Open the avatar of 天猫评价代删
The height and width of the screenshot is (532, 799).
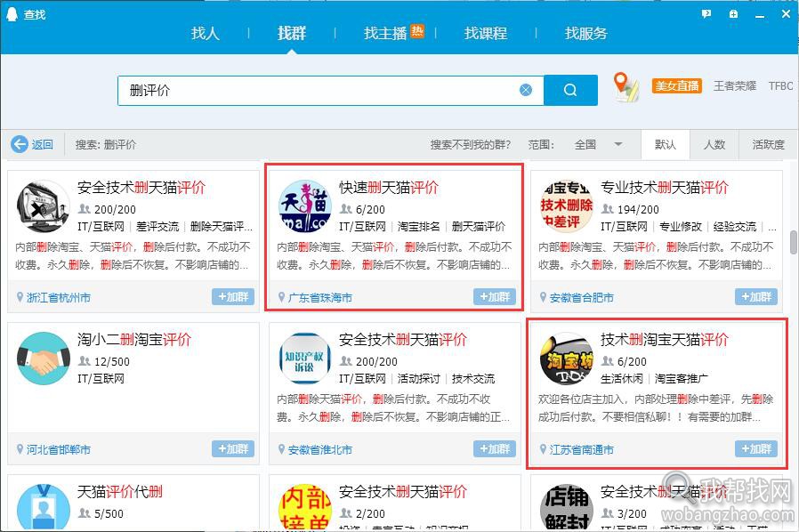tap(44, 507)
